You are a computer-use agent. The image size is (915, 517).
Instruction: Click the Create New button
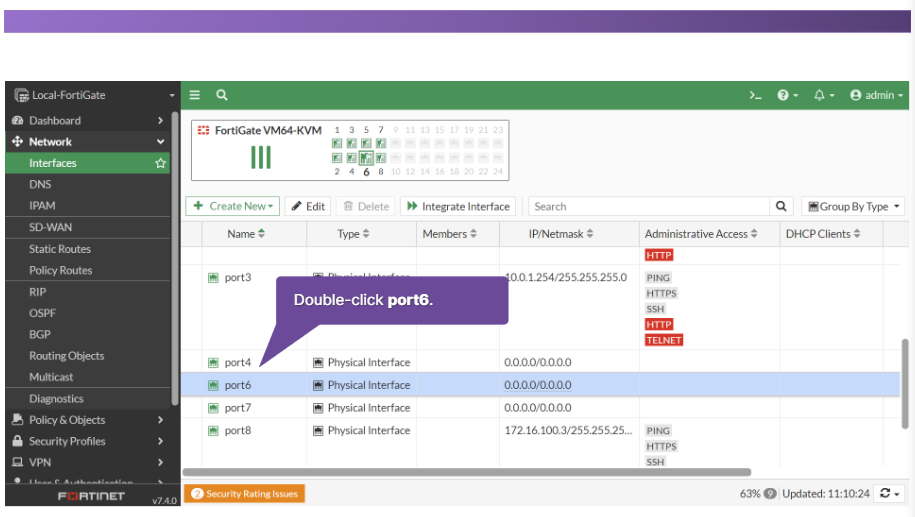[x=233, y=206]
